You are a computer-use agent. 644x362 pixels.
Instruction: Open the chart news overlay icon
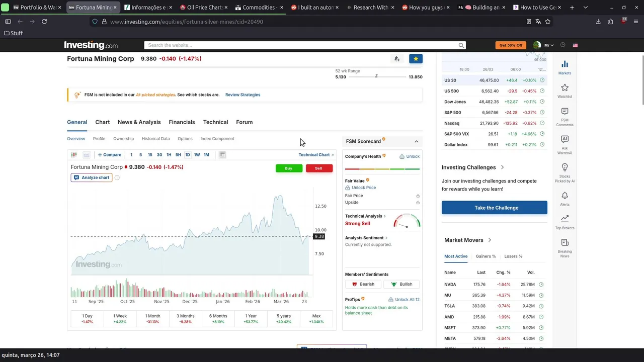pos(222,155)
